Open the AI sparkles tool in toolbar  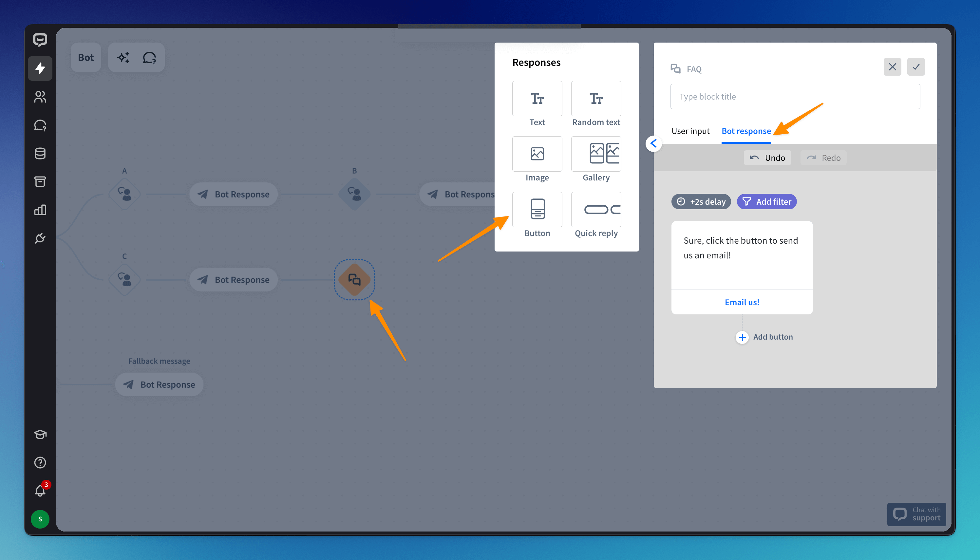coord(123,58)
